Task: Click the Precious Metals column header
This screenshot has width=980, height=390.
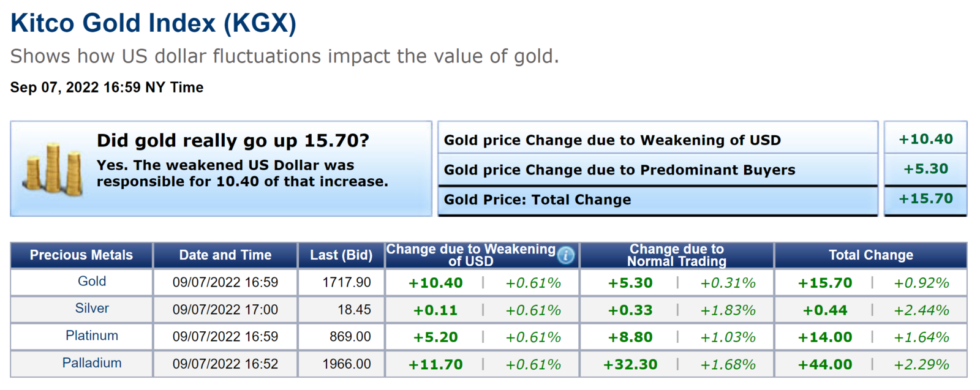Action: [81, 255]
